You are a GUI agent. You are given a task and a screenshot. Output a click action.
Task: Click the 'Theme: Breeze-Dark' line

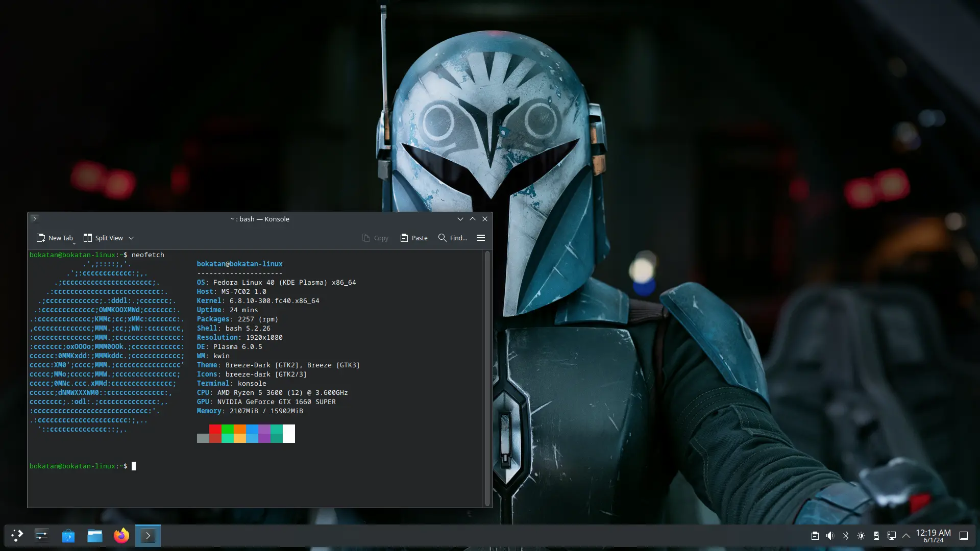point(279,365)
